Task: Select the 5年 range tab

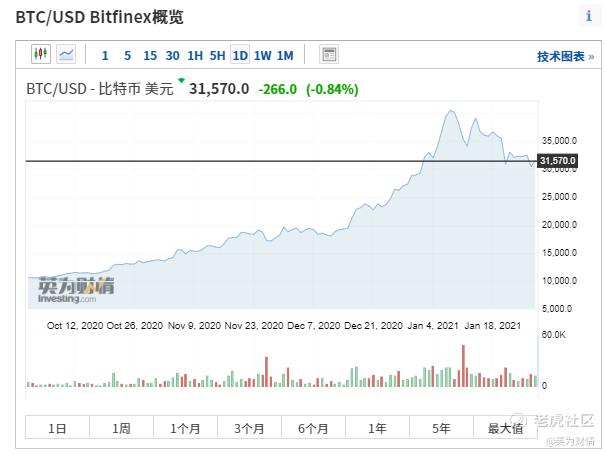Action: 441,428
